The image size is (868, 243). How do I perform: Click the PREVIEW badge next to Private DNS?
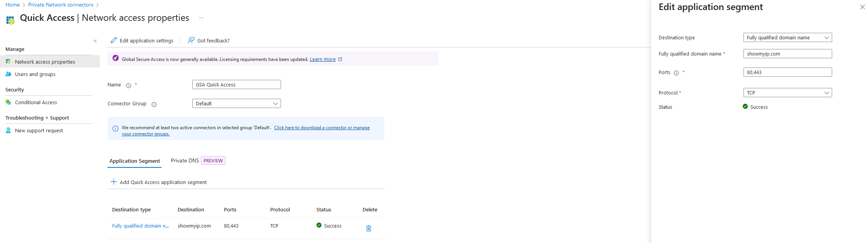[x=213, y=160]
